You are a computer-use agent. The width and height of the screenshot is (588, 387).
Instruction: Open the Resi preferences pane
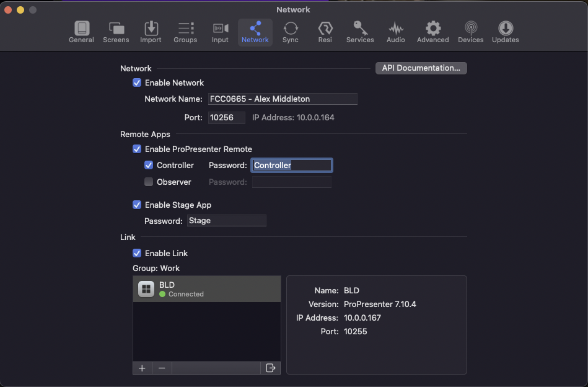coord(325,32)
